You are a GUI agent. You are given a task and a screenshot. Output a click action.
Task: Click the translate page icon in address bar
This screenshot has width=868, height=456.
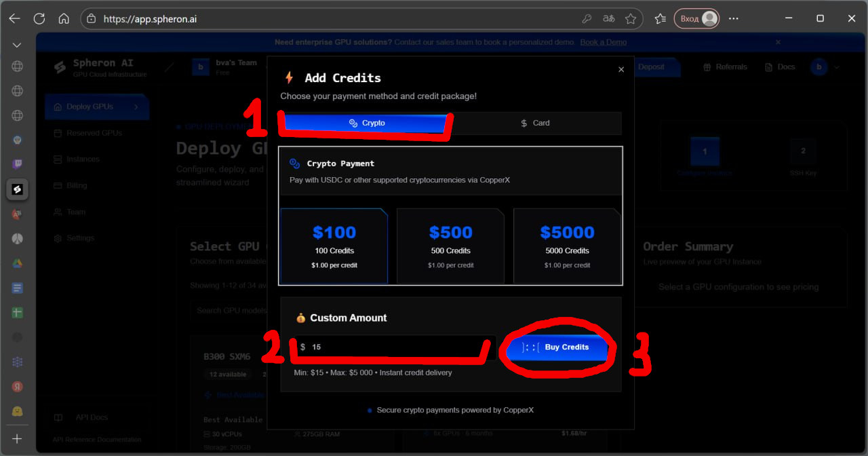coord(609,19)
